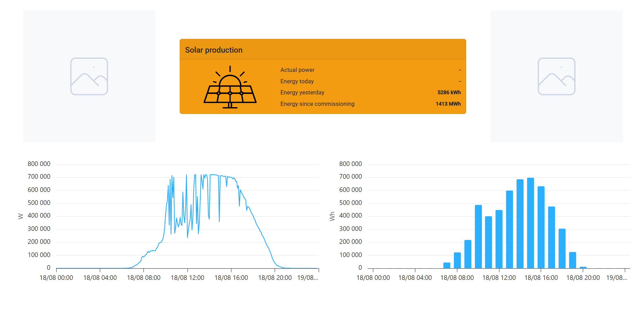Click the 5286 kWh yesterday value

tap(449, 92)
